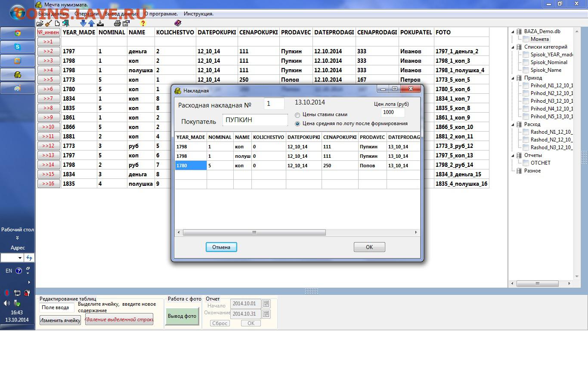588x387 pixels.
Task: Collapse the 'Списки категорий' tree node
Action: pyautogui.click(x=513, y=47)
